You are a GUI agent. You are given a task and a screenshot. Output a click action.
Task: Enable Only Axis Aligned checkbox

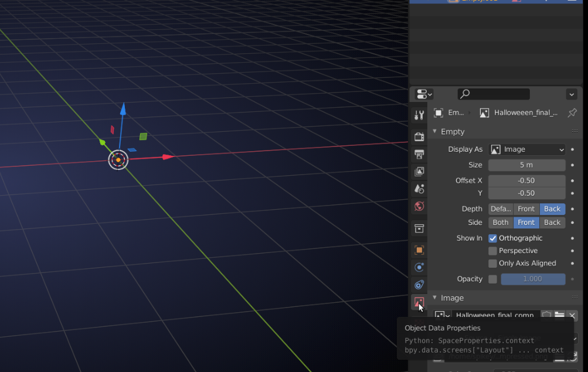pyautogui.click(x=492, y=264)
